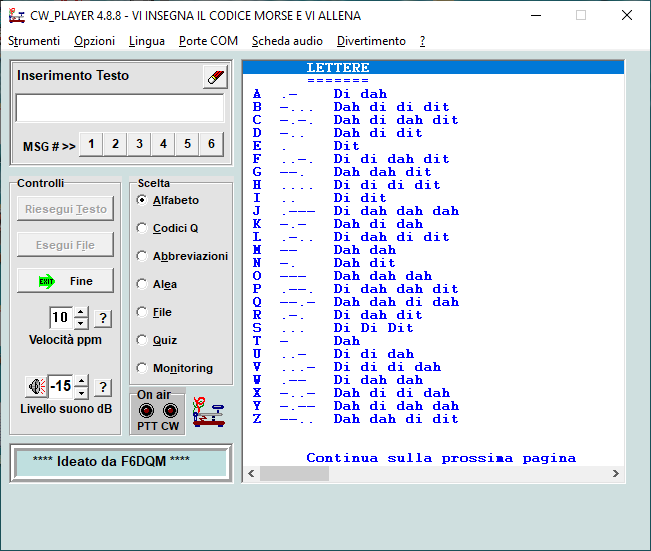Click the Inserimento Testo input field
The height and width of the screenshot is (551, 651).
click(x=120, y=108)
